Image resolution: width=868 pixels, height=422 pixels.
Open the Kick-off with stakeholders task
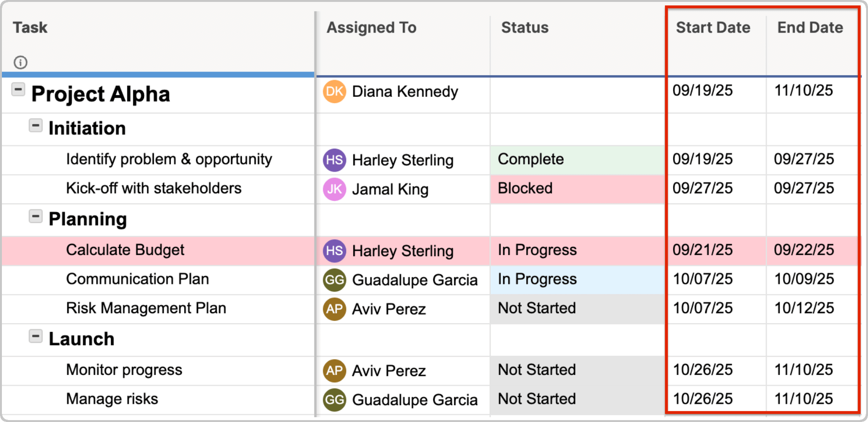pos(154,188)
